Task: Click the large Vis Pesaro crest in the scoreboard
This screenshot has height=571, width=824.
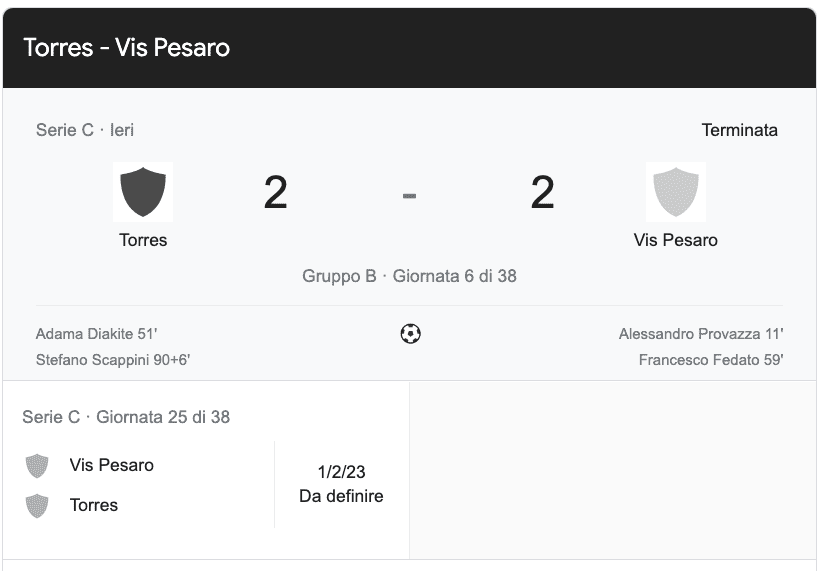Action: click(675, 192)
